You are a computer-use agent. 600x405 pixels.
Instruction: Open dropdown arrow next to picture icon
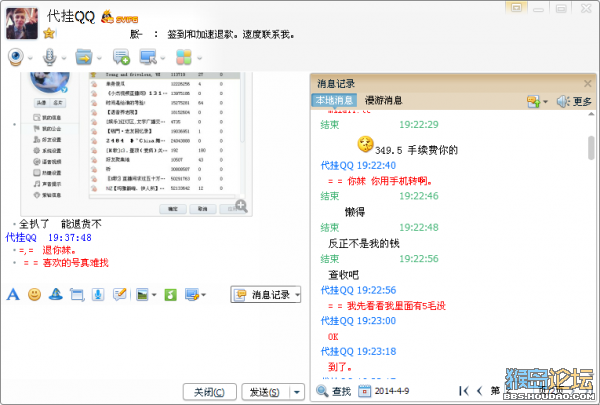(154, 295)
